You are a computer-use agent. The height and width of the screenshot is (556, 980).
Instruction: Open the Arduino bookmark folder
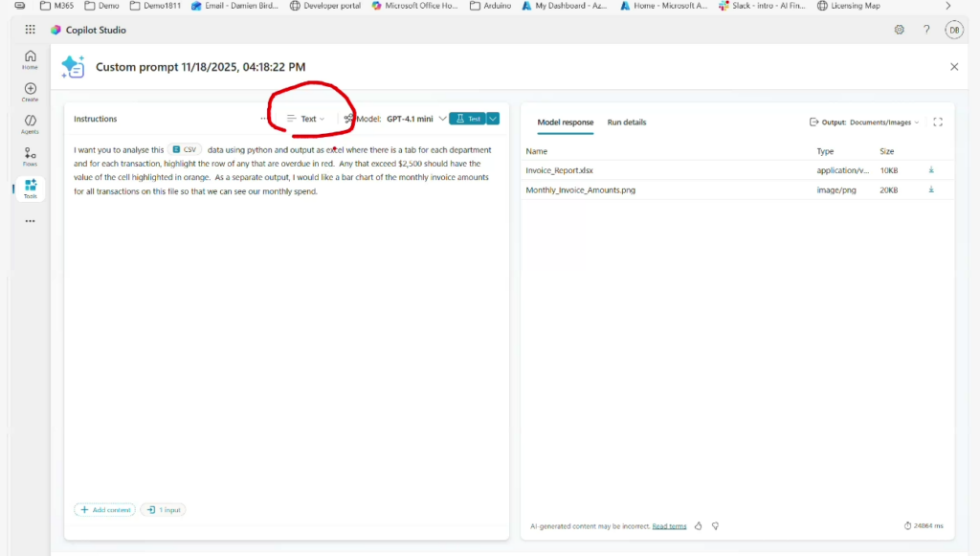point(491,6)
